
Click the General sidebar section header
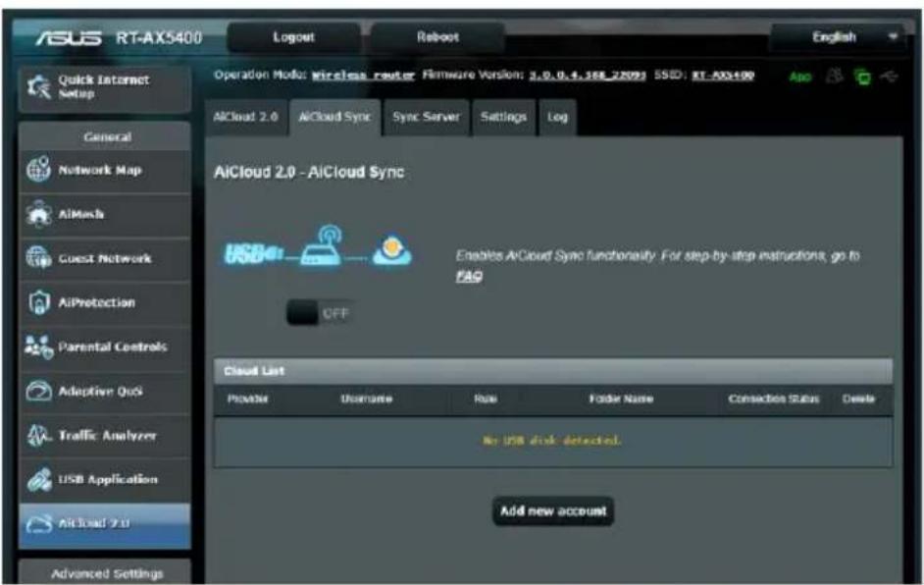point(106,136)
